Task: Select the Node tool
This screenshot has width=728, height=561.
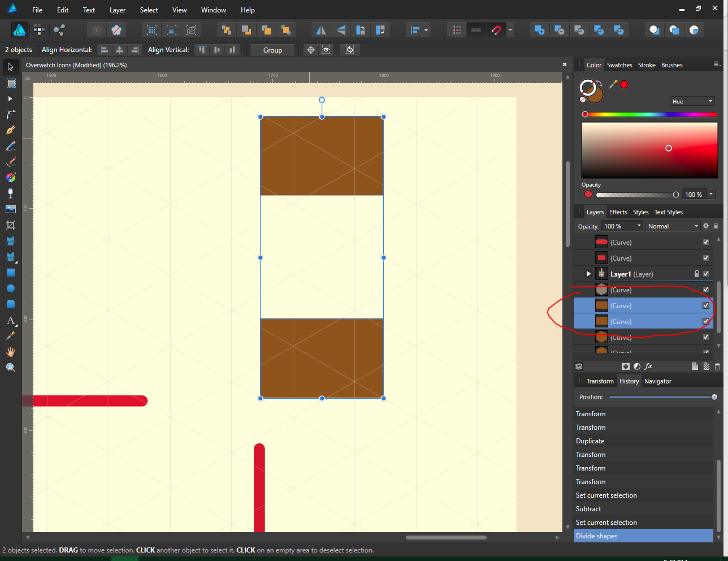Action: (x=10, y=98)
